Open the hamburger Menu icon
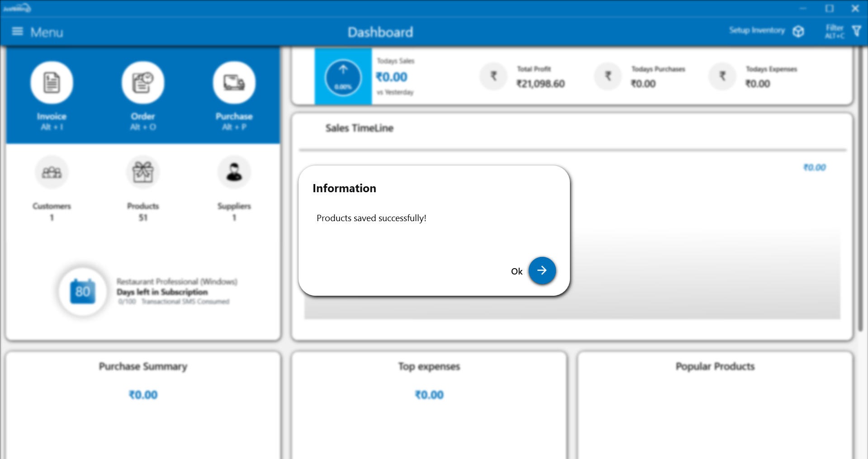 coord(17,32)
